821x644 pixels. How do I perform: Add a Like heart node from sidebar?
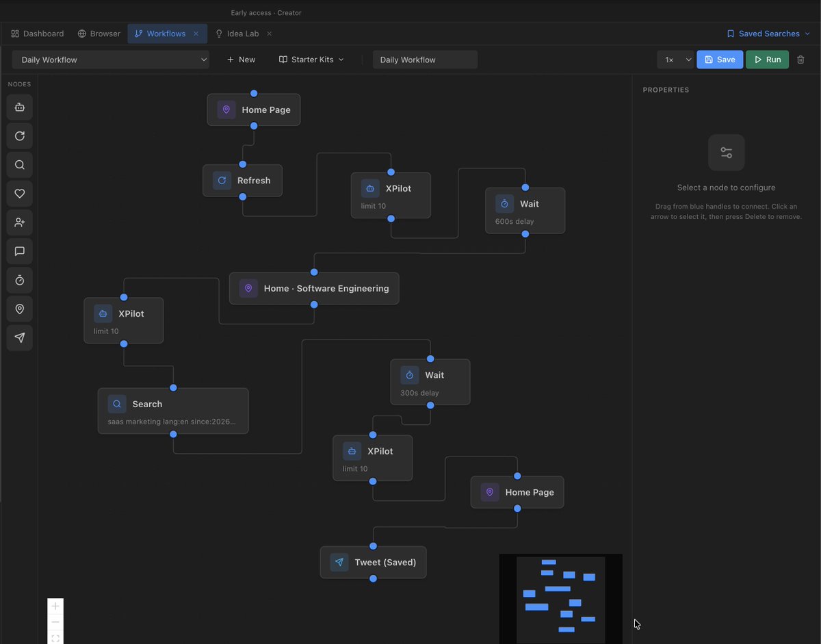coord(19,194)
